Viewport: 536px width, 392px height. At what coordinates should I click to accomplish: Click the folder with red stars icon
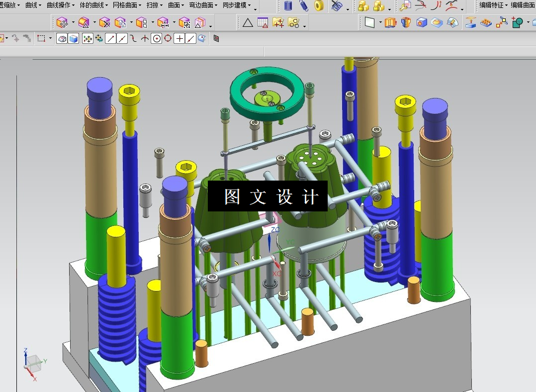coord(278,23)
